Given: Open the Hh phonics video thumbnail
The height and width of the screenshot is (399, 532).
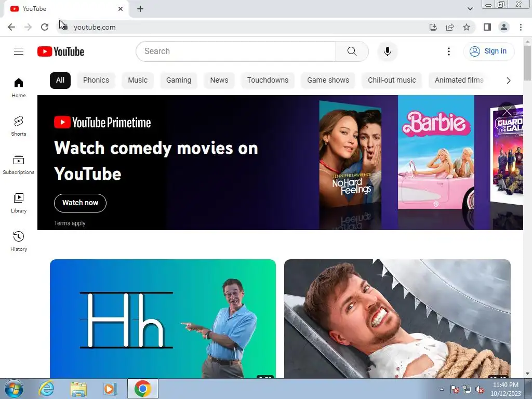Looking at the screenshot, I should click(163, 318).
